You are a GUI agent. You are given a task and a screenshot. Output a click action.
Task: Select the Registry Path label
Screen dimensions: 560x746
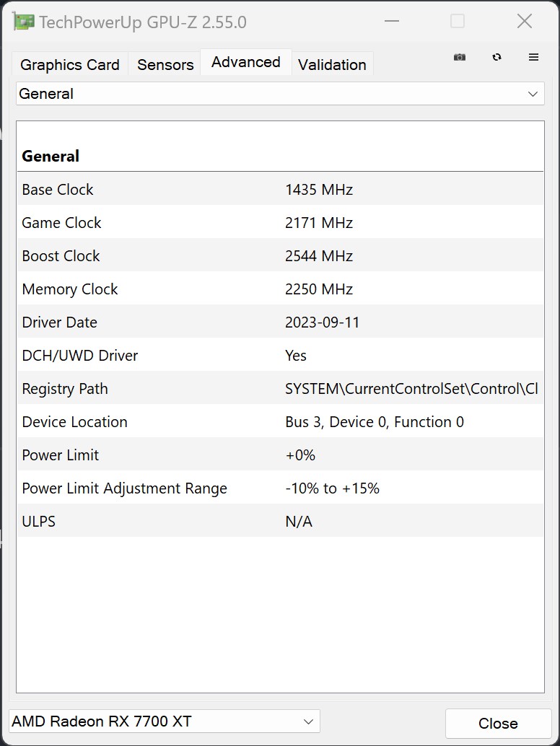click(65, 389)
